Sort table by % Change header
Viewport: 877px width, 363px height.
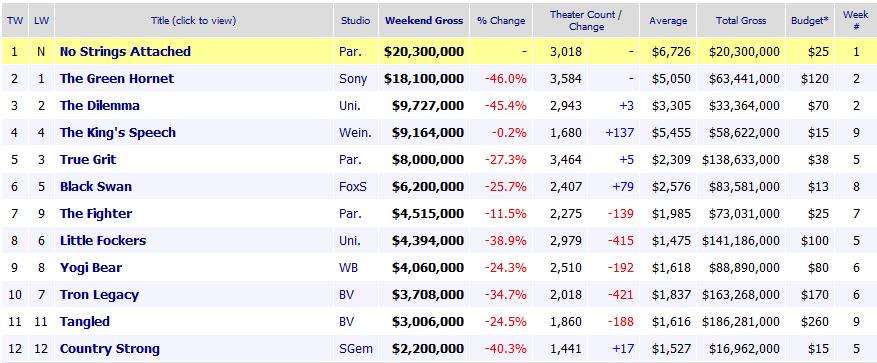coord(501,21)
